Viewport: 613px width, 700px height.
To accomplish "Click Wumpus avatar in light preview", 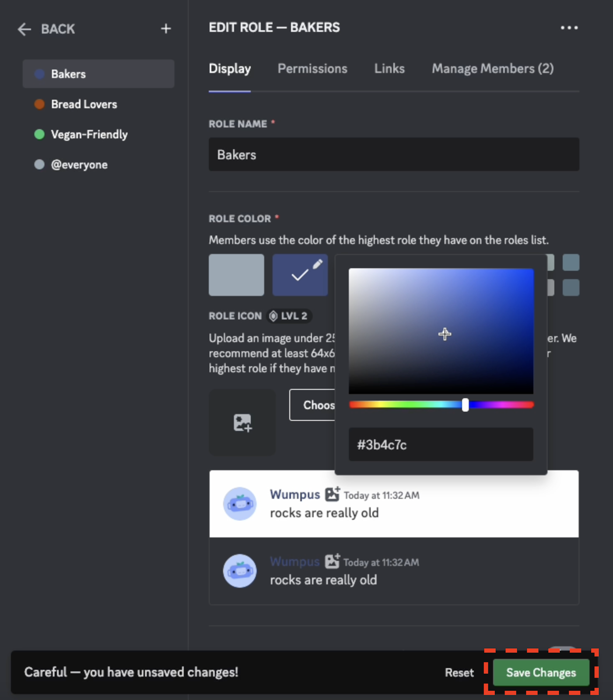I will (240, 504).
